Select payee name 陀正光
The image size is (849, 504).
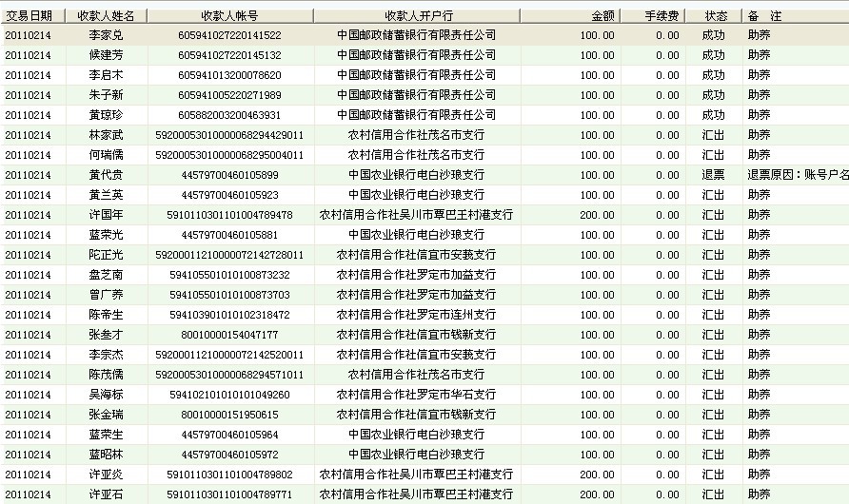coord(107,255)
